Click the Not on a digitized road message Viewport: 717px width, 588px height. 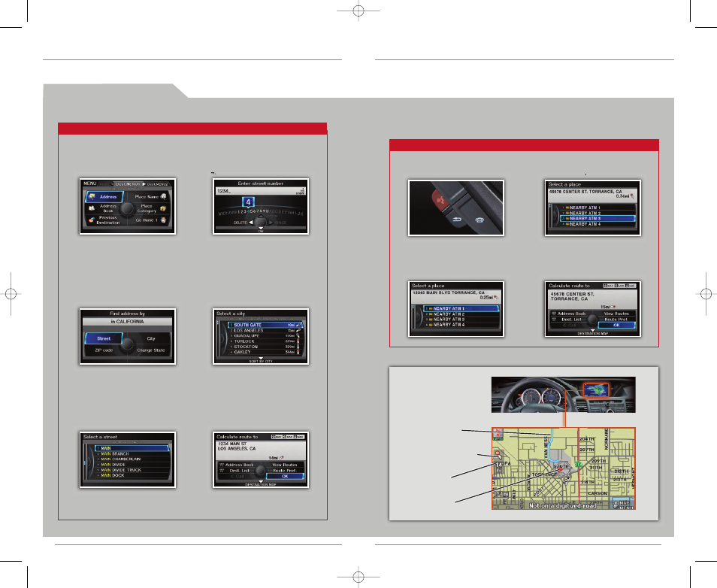pos(562,505)
